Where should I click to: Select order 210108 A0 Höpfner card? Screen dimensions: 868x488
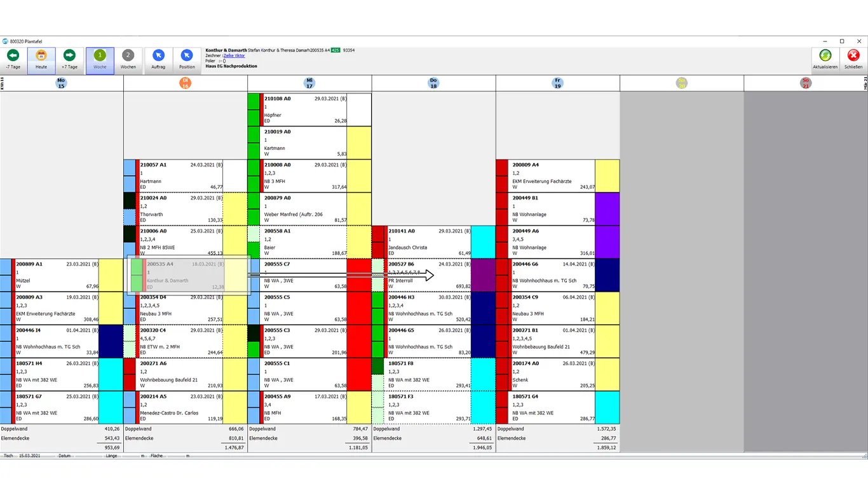[x=305, y=109]
